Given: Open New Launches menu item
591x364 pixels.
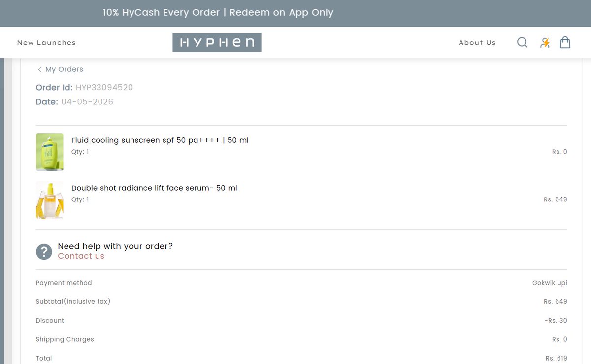Looking at the screenshot, I should (46, 43).
